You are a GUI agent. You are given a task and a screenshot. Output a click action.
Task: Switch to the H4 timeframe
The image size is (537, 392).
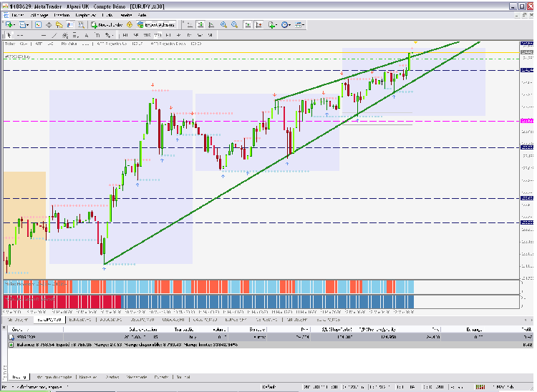[179, 35]
